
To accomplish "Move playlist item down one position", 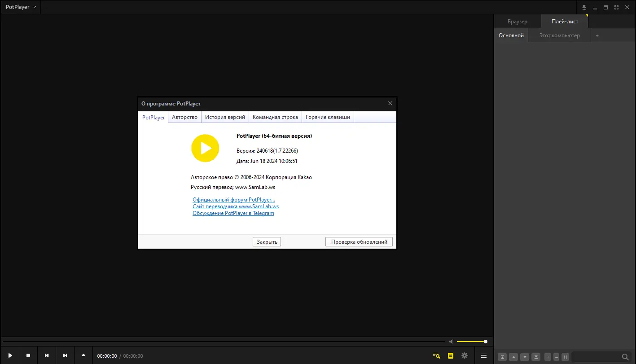I will pos(525,357).
